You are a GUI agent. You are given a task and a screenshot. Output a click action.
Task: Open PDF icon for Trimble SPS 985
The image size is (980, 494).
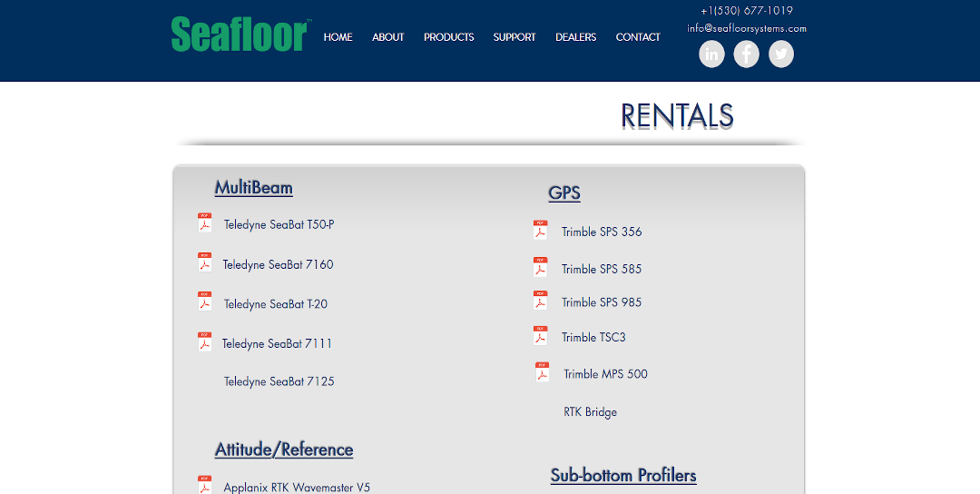[541, 301]
